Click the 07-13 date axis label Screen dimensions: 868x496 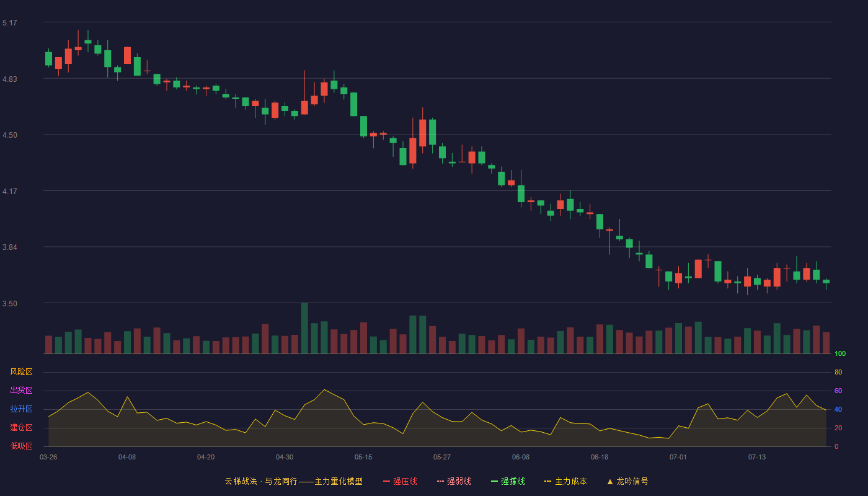coord(757,457)
